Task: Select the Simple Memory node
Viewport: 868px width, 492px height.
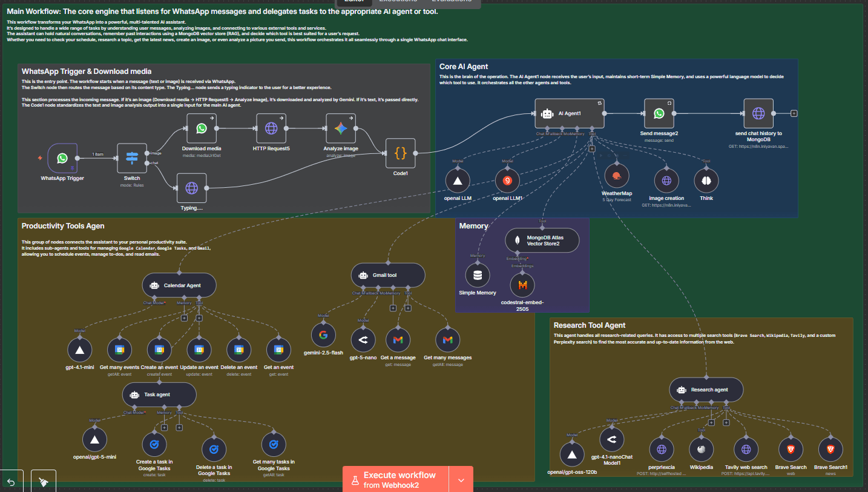Action: [478, 275]
